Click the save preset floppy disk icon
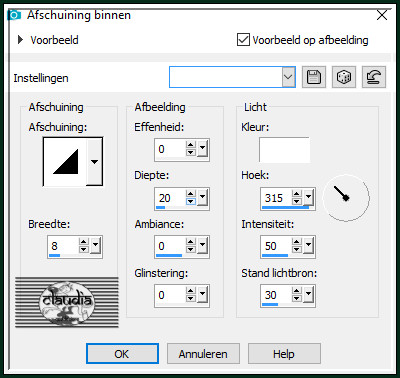400x378 pixels. [314, 77]
